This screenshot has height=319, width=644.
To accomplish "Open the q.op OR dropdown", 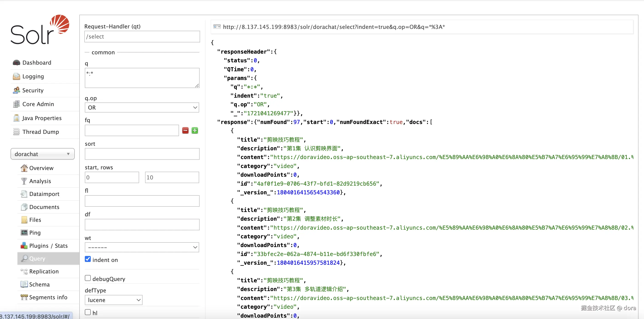I will tap(142, 107).
